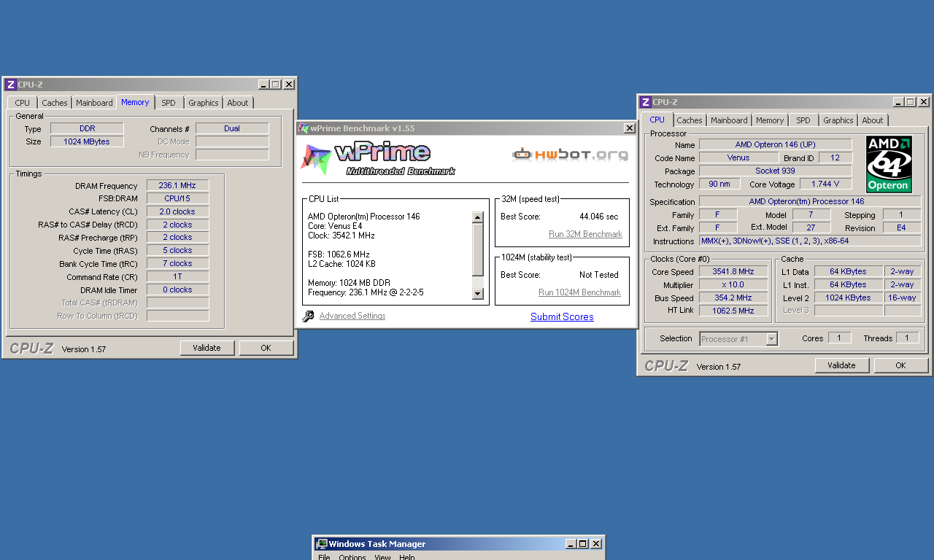Click the Level 2 cache value 1024 KBytes

pyautogui.click(x=849, y=297)
